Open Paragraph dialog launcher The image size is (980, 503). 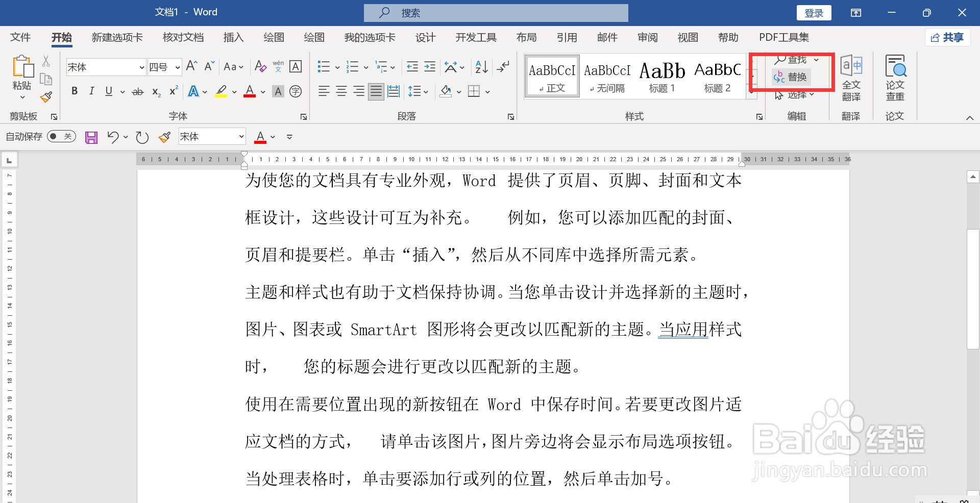click(x=511, y=117)
